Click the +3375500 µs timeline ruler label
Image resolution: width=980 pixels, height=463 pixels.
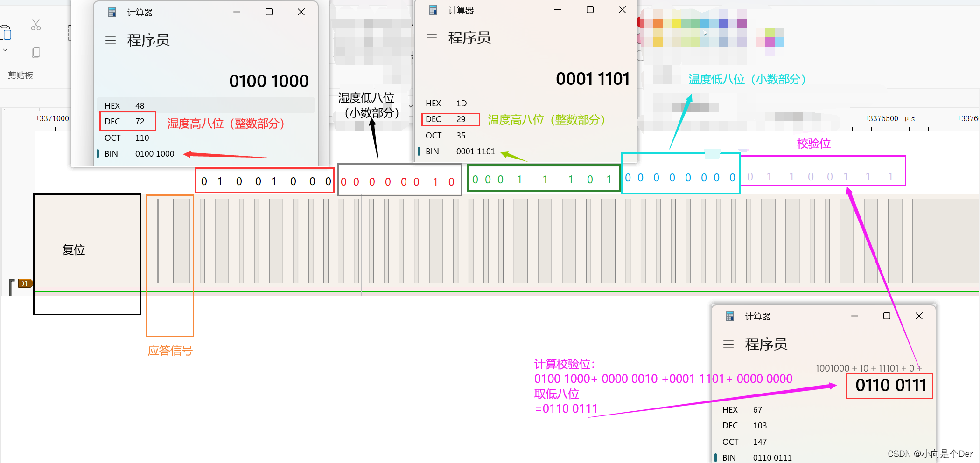(x=889, y=118)
